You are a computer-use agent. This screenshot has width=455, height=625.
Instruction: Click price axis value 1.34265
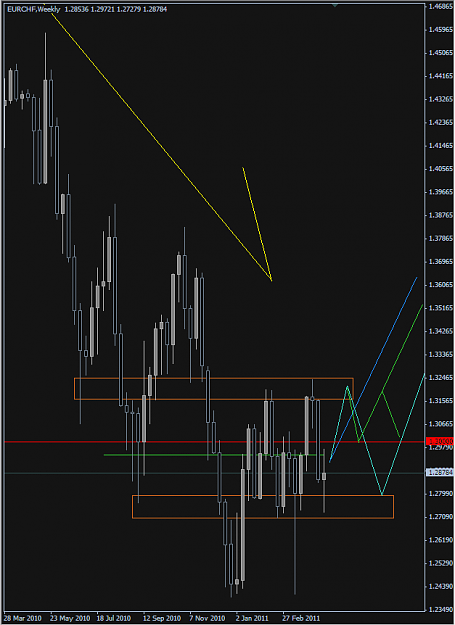pyautogui.click(x=441, y=331)
